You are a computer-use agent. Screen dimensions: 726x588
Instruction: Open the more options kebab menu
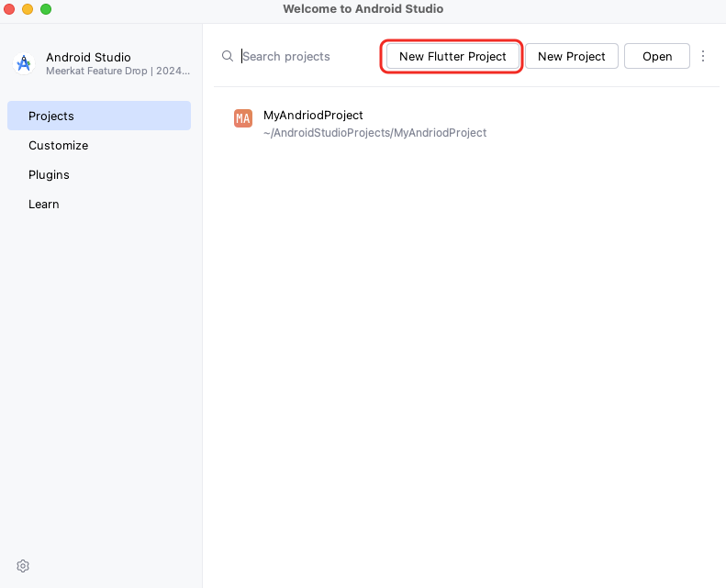(703, 56)
